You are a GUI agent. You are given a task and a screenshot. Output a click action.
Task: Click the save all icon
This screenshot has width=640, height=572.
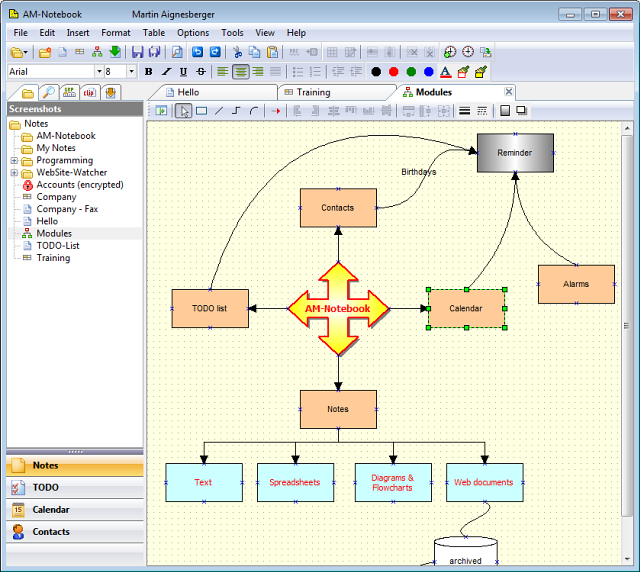(x=155, y=52)
